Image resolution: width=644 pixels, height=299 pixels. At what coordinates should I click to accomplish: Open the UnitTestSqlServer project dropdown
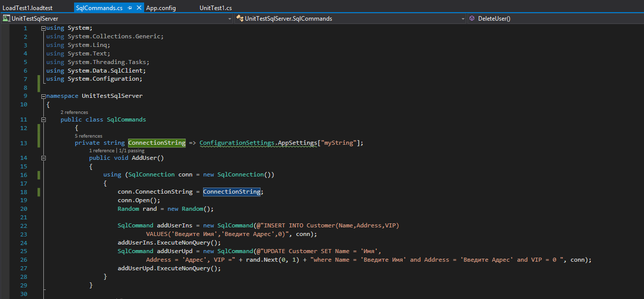tap(230, 19)
